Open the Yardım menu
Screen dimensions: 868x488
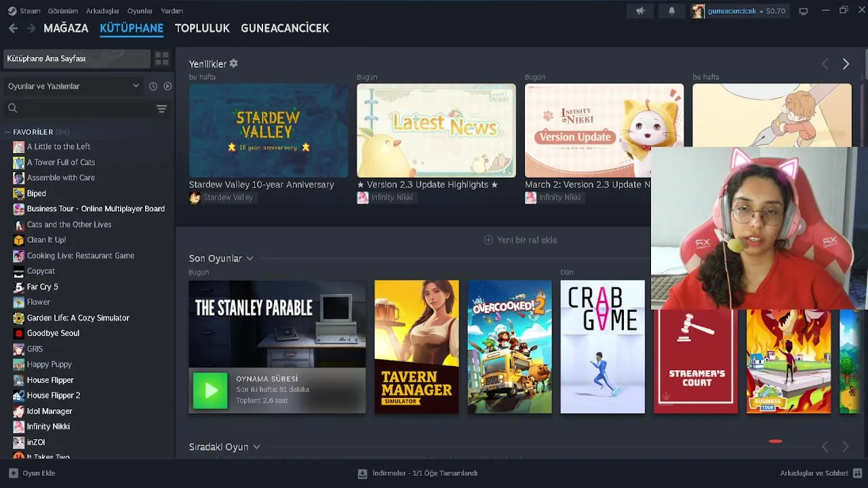point(172,11)
